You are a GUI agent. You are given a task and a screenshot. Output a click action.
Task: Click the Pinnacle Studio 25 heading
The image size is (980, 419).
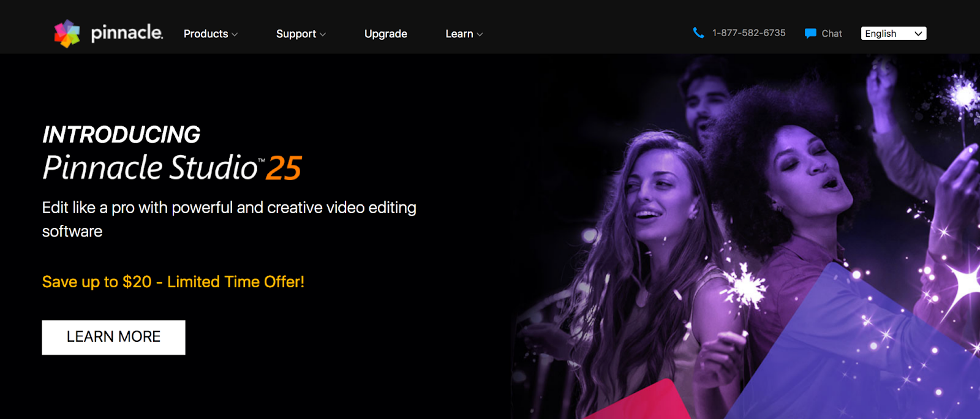pos(172,168)
